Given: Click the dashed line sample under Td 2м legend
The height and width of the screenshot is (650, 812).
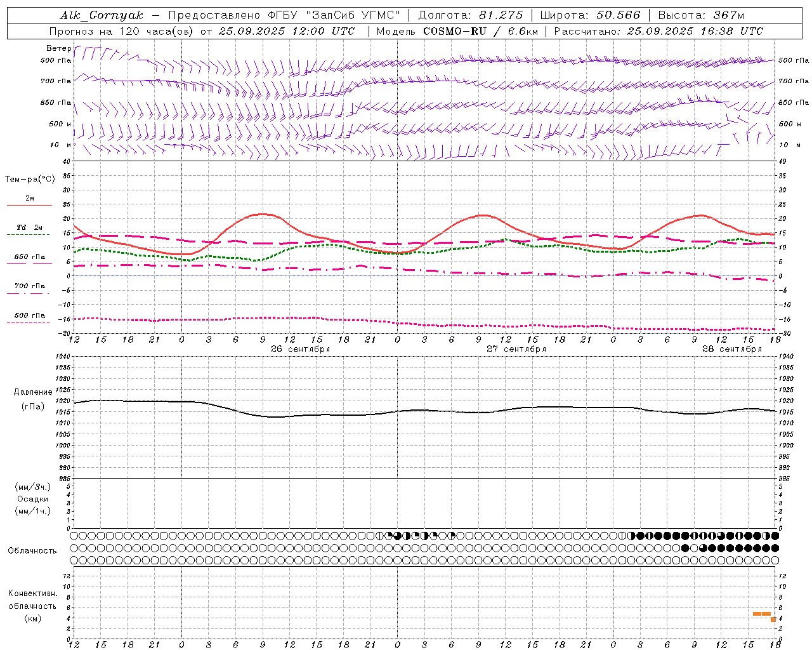Looking at the screenshot, I should [x=28, y=235].
